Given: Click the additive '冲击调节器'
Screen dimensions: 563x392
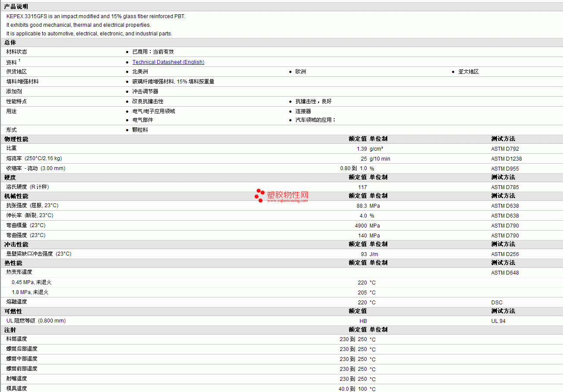Looking at the screenshot, I should [145, 92].
